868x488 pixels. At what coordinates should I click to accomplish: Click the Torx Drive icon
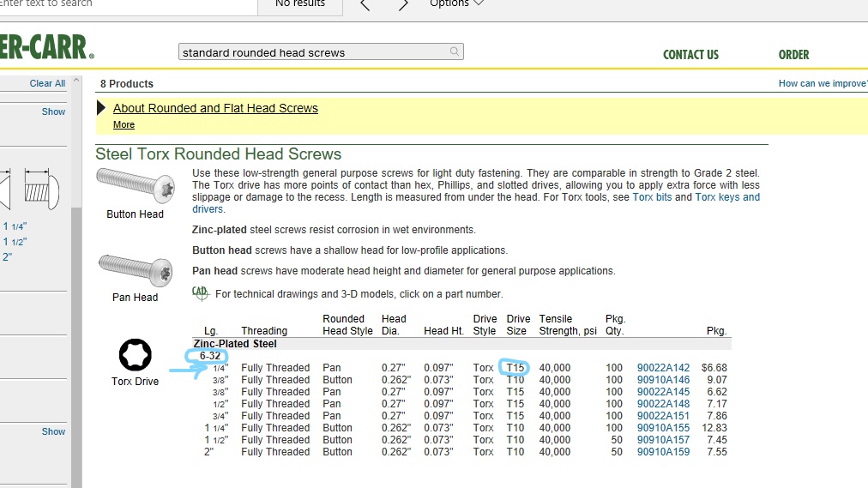point(135,355)
